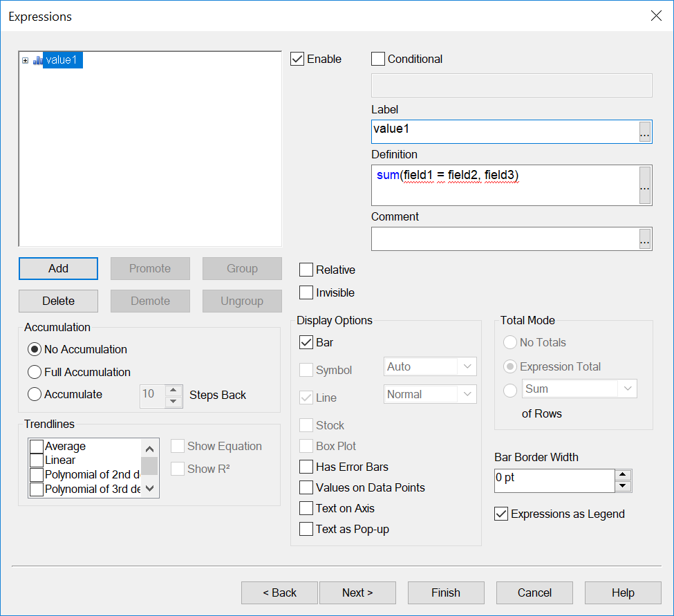
Task: Select No Accumulation radio button
Action: point(35,350)
